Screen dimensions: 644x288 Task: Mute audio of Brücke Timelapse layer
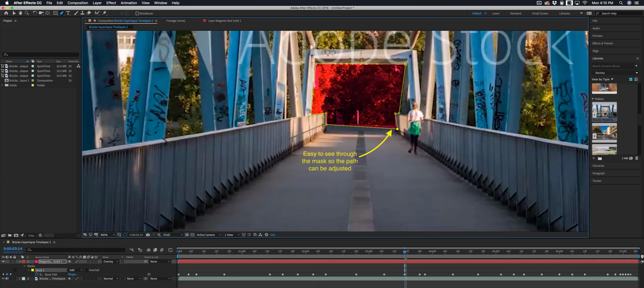(x=7, y=279)
